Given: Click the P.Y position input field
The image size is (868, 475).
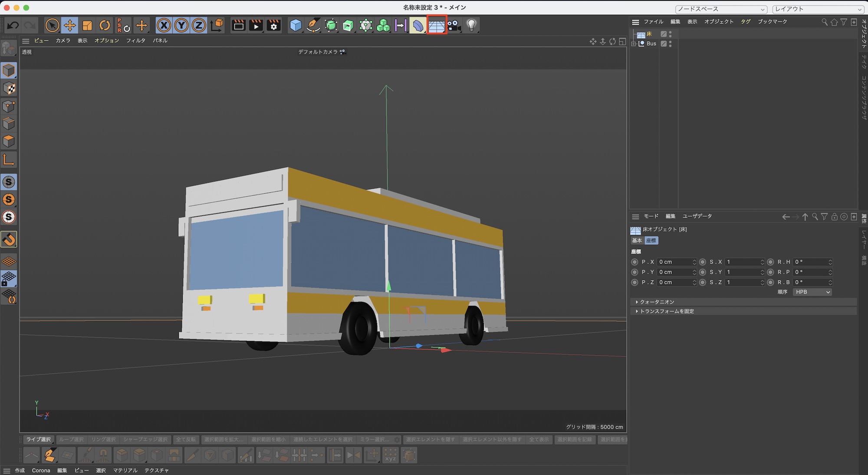Looking at the screenshot, I should coord(674,272).
